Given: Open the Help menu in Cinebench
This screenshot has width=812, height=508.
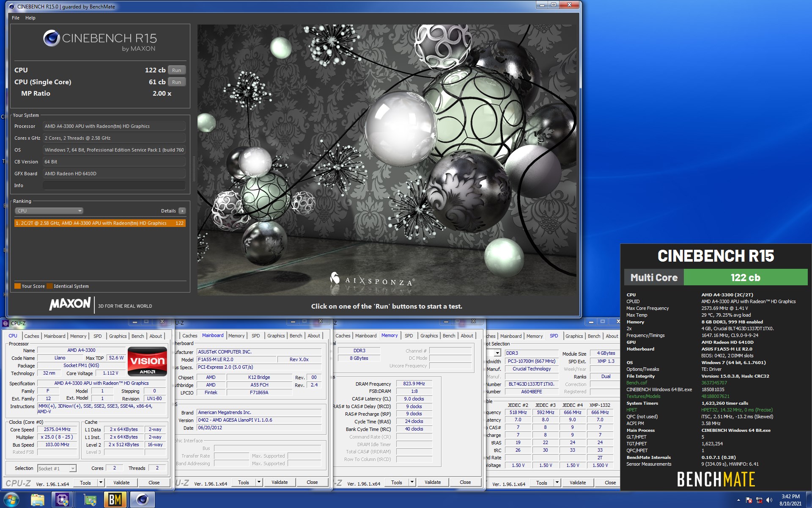Looking at the screenshot, I should click(x=30, y=18).
